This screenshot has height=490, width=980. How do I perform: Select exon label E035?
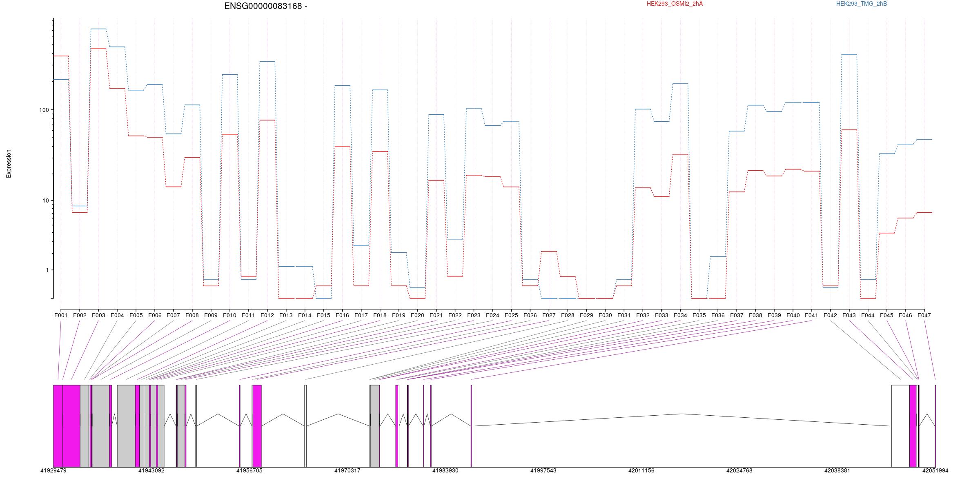tap(699, 315)
